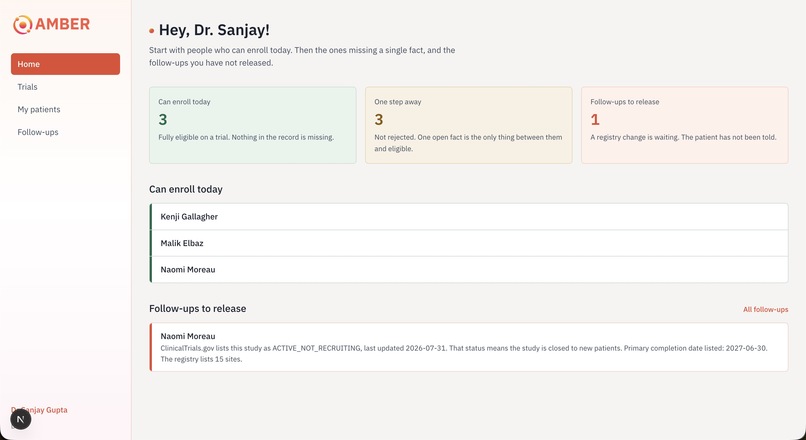806x440 pixels.
Task: Go to Trials in the sidebar
Action: tap(65, 87)
